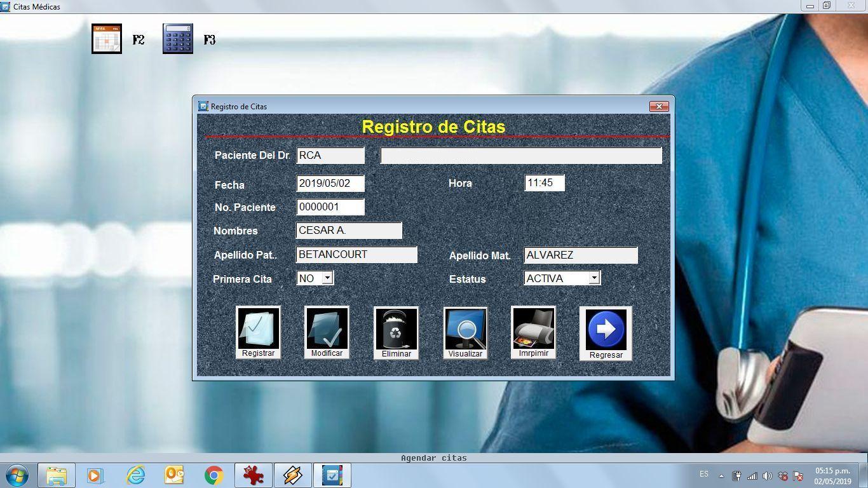Click the Estatus label
Image resolution: width=868 pixels, height=488 pixels.
(x=467, y=279)
